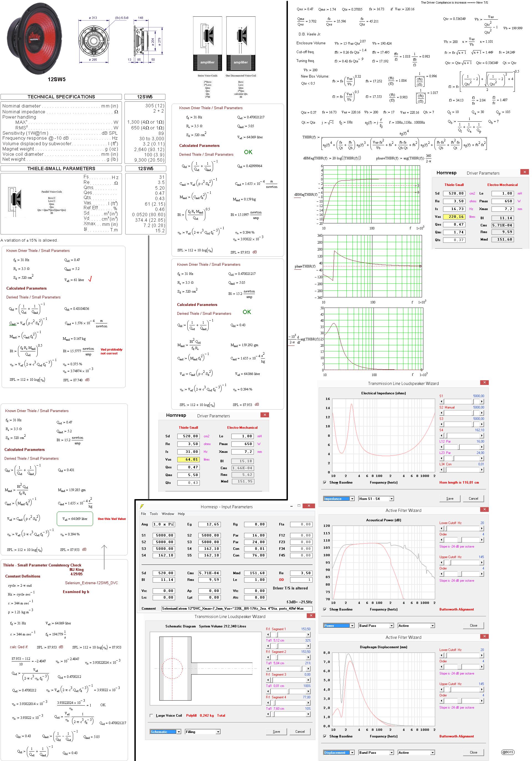
Task: Open the Help menu in Hornresp
Action: (x=181, y=514)
